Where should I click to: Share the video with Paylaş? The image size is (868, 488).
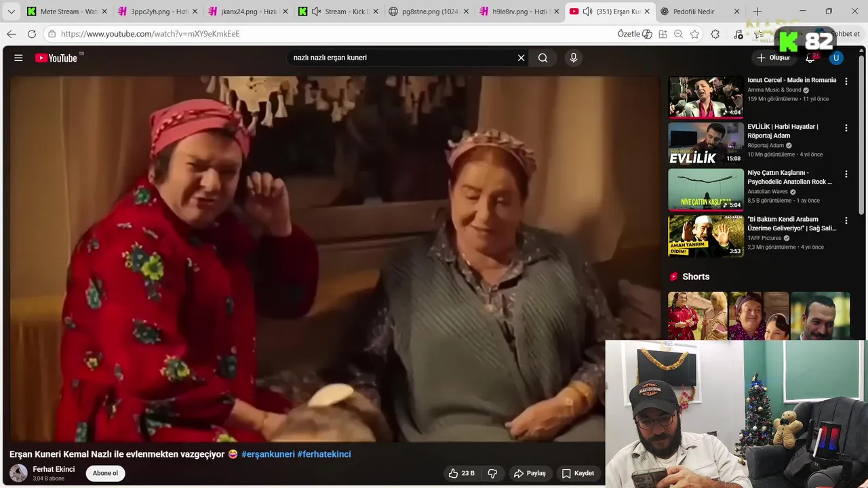coord(530,473)
